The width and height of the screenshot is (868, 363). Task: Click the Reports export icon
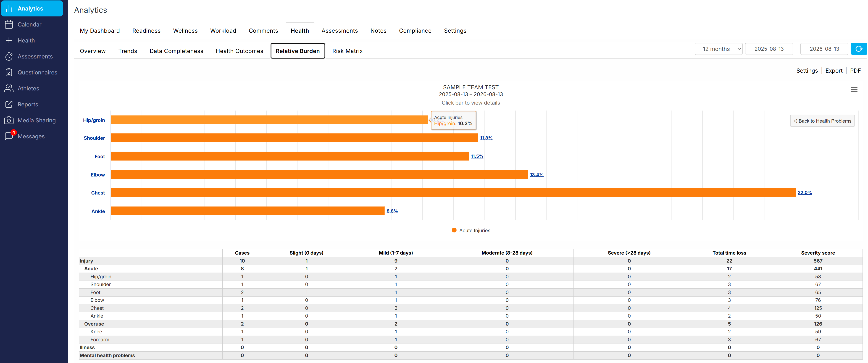(9, 105)
